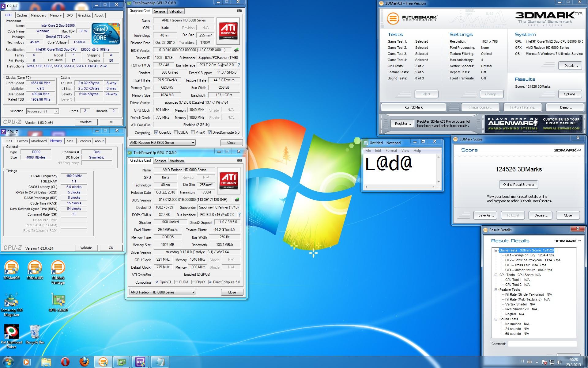The width and height of the screenshot is (588, 368).
Task: Toggle CUDA checkbox in upper GPU-Z
Action: (175, 132)
